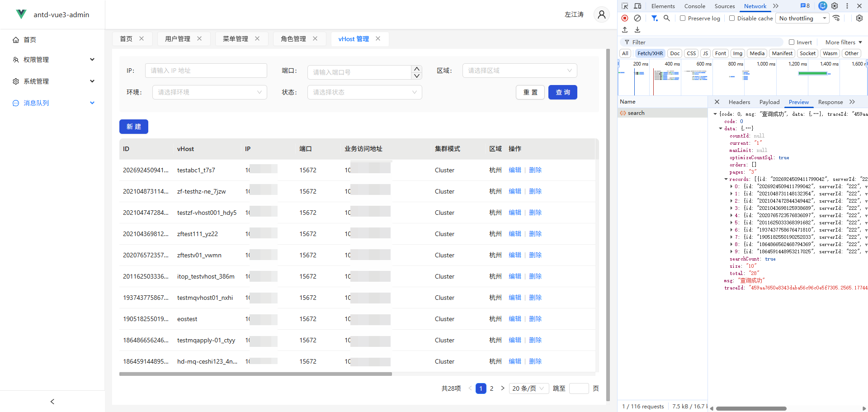Click the IP address input field

tap(206, 71)
